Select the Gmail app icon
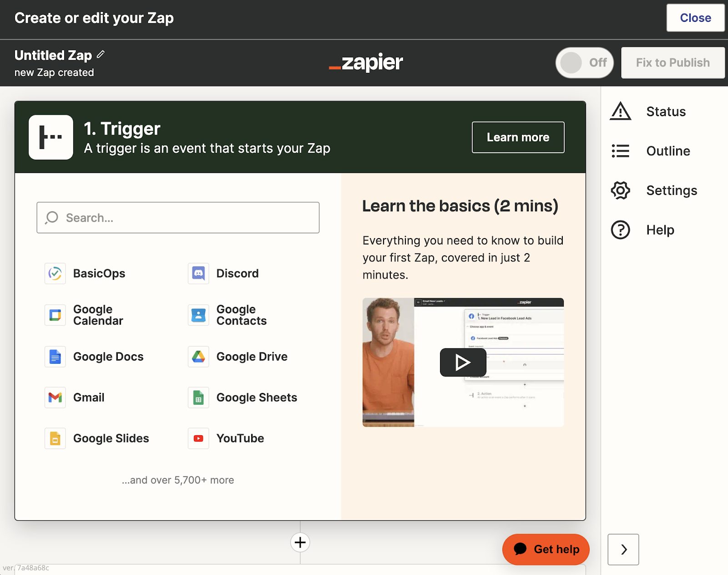Image resolution: width=728 pixels, height=575 pixels. (55, 397)
